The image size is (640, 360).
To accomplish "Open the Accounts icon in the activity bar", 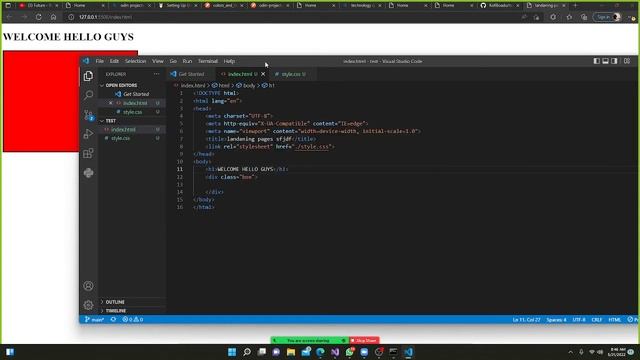I will click(88, 286).
